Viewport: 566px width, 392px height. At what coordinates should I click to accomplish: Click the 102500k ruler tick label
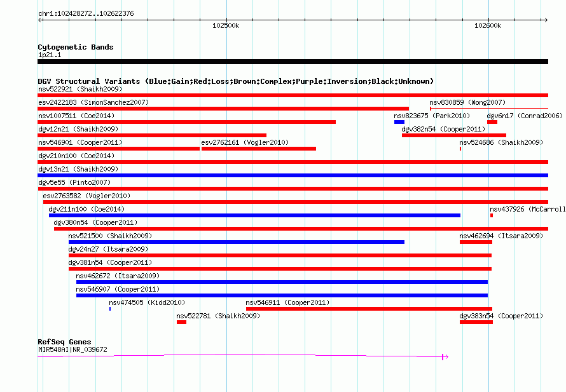226,25
